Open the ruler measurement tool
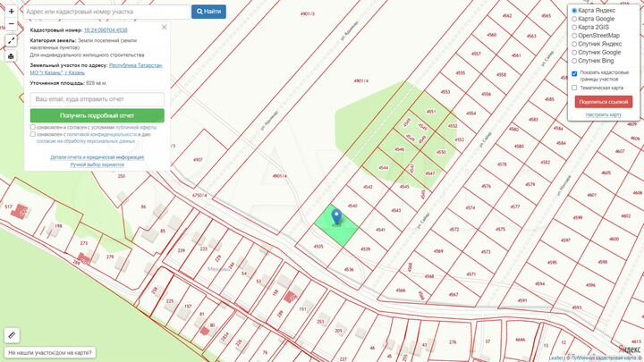This screenshot has width=644, height=362. pyautogui.click(x=12, y=335)
